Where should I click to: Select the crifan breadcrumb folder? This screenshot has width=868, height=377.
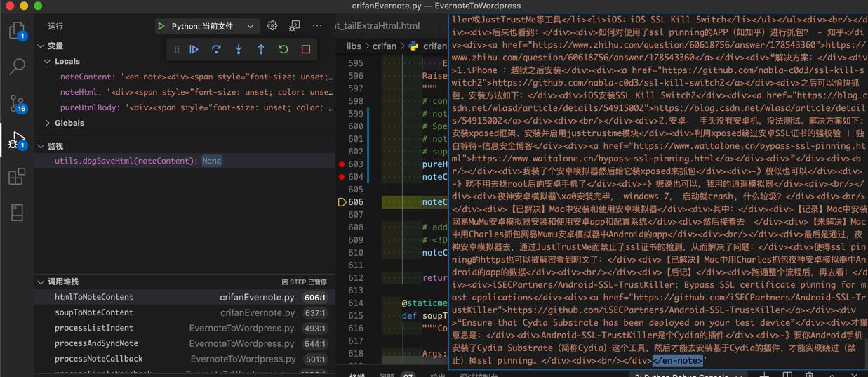pyautogui.click(x=385, y=46)
